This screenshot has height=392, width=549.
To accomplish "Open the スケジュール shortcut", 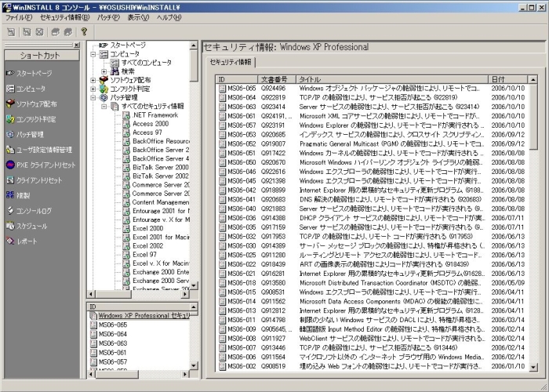I will pos(27,226).
